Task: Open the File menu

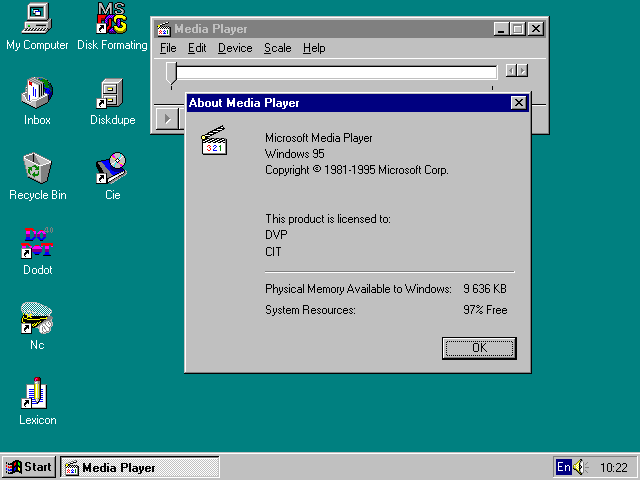Action: click(x=168, y=48)
